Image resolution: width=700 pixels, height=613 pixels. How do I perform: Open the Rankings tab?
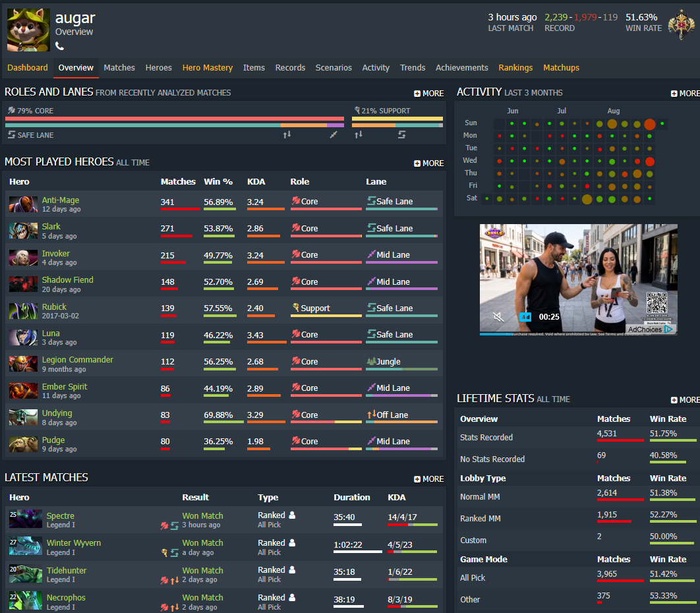point(515,67)
